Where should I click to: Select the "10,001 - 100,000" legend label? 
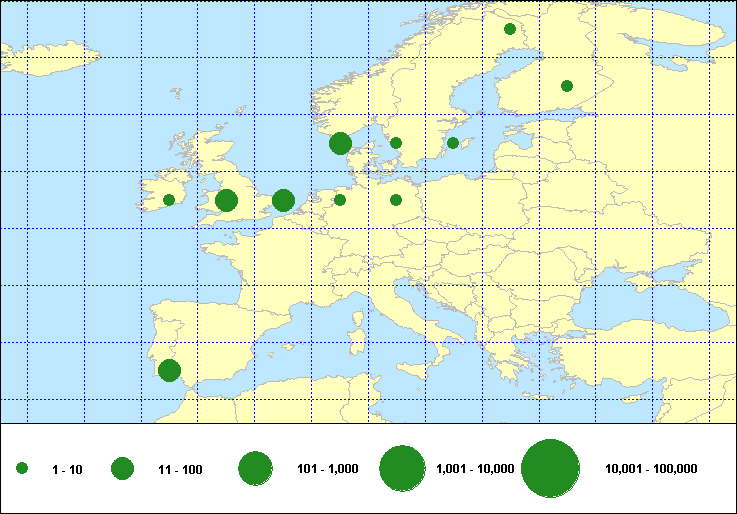[x=651, y=469]
